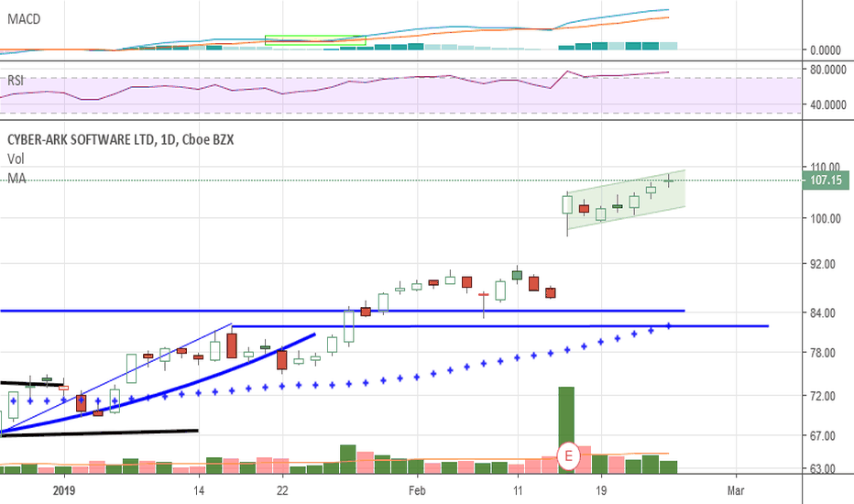This screenshot has width=854, height=504.
Task: Select the upper blue horizontal line at 84
Action: click(342, 312)
